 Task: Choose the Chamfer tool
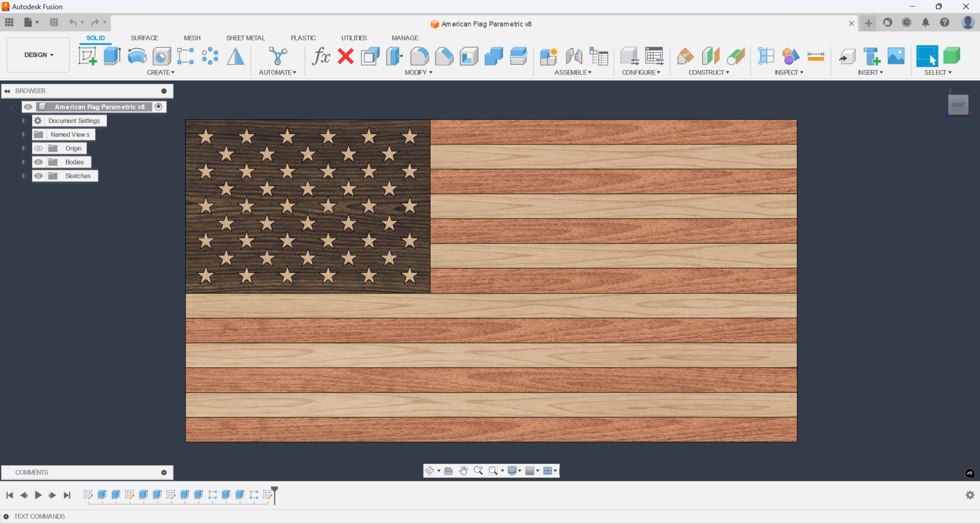click(x=444, y=56)
